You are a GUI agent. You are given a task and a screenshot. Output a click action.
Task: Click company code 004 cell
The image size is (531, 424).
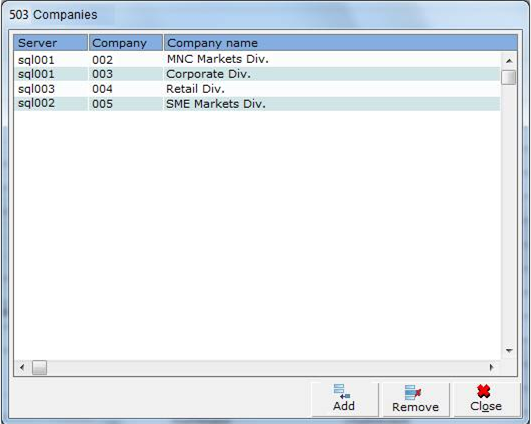pyautogui.click(x=102, y=89)
